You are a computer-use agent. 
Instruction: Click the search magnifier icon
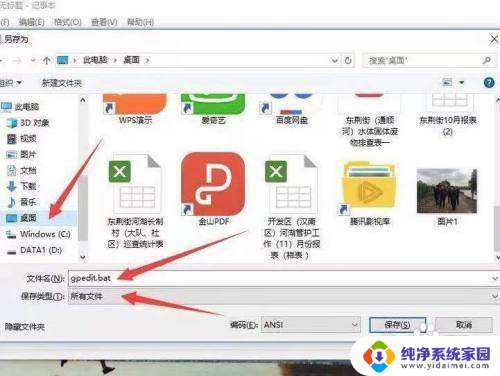[x=487, y=60]
